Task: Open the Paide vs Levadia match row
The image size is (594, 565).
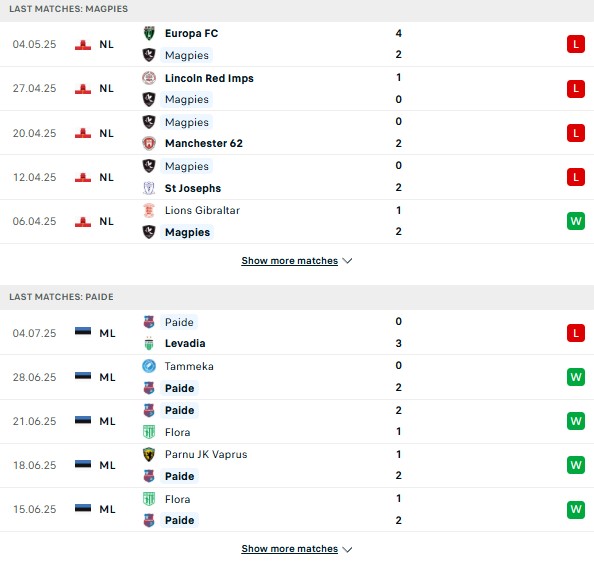Action: [297, 333]
